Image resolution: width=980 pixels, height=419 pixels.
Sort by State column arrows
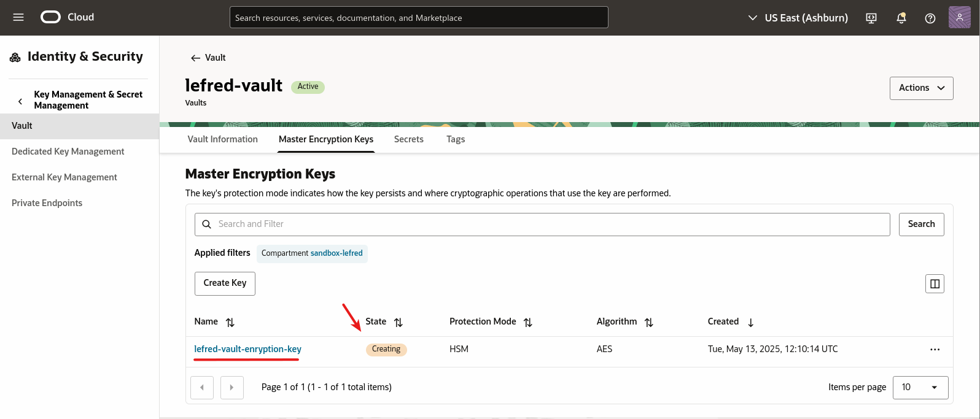tap(399, 322)
